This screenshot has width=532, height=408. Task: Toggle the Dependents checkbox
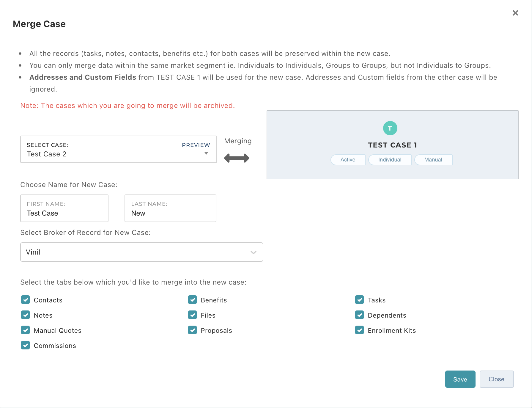[360, 315]
